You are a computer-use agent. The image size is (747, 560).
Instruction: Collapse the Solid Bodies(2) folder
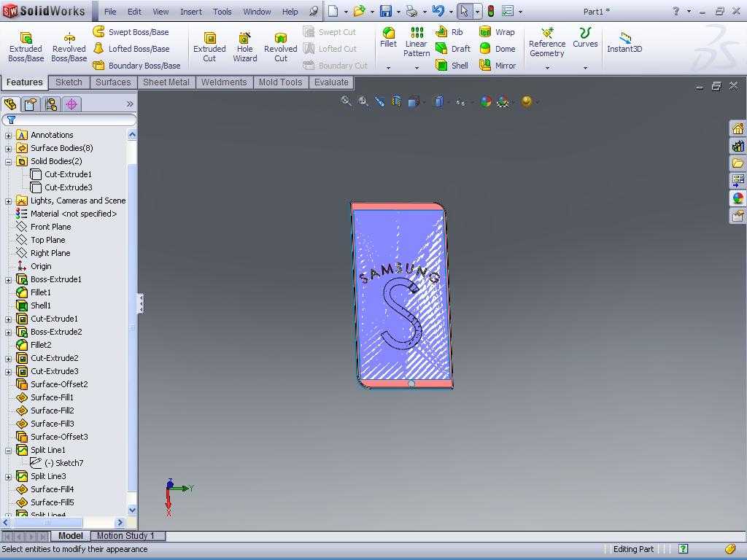point(8,162)
